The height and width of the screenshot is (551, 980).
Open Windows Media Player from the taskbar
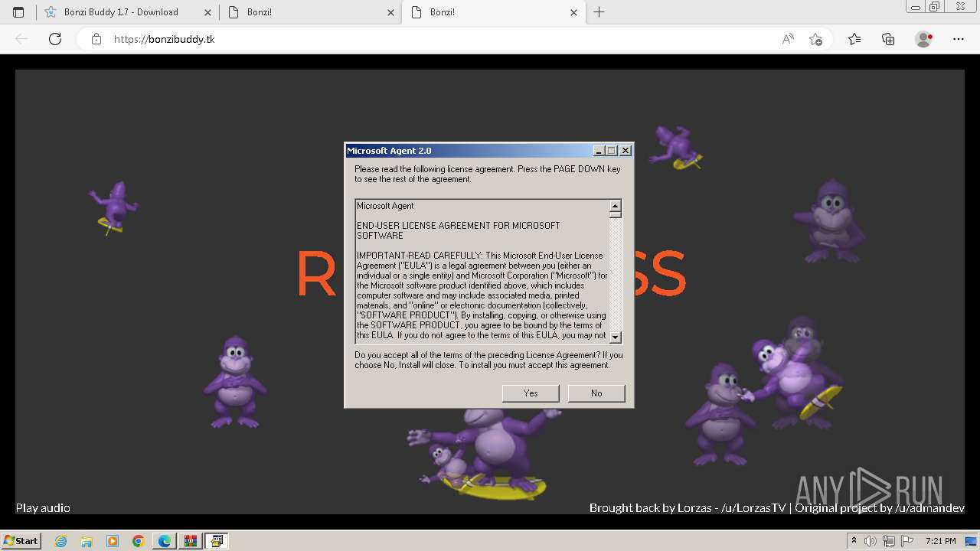pos(113,541)
